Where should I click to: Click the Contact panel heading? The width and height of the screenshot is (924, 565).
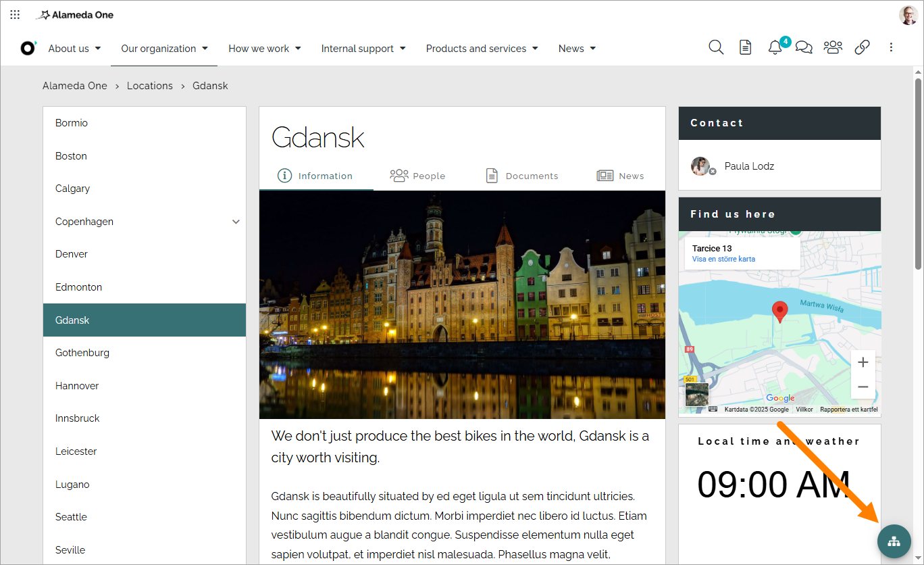click(717, 123)
